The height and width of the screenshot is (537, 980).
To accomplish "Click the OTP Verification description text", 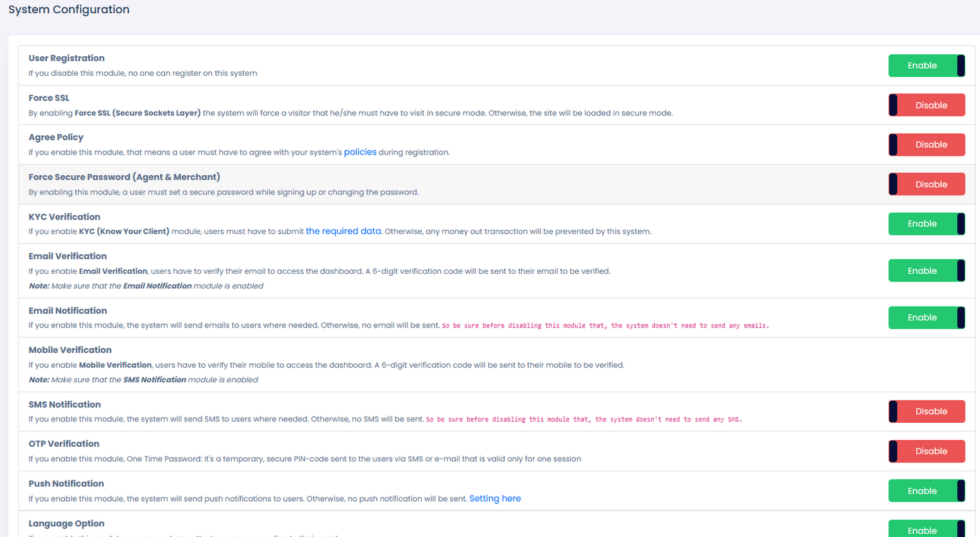I will point(304,459).
